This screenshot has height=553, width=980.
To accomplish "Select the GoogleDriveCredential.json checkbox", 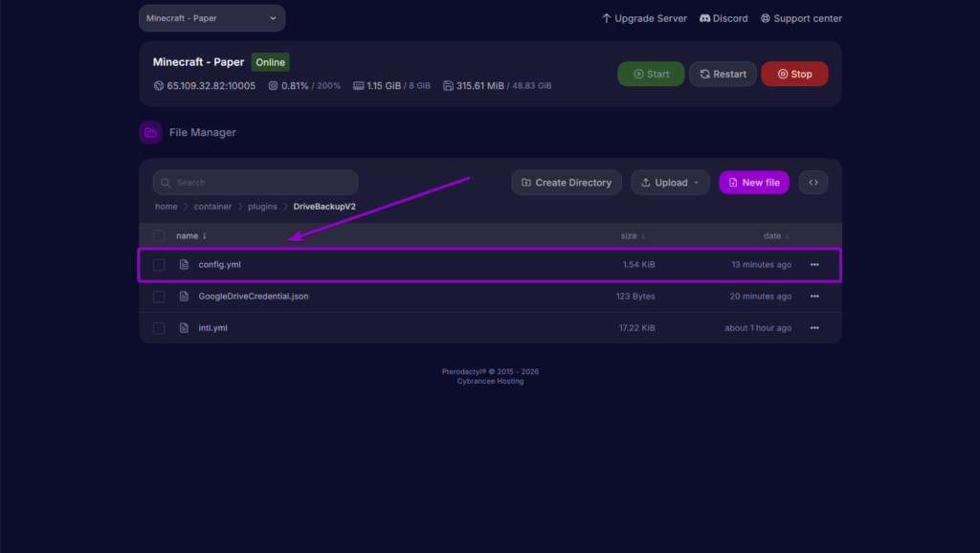I will (159, 297).
